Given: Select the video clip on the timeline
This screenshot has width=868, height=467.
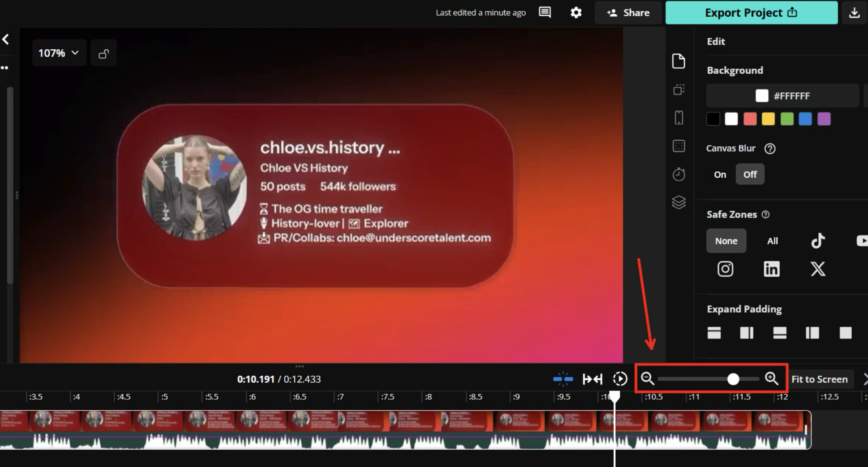Looking at the screenshot, I should click(405, 429).
